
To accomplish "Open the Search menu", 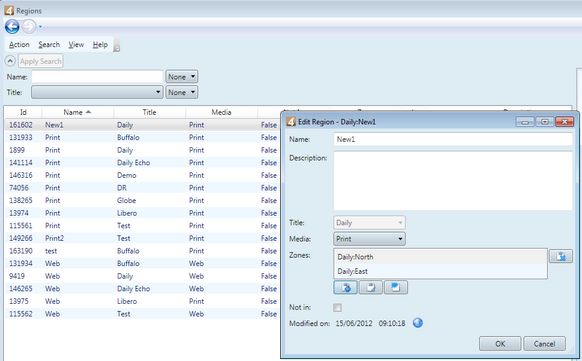I will tap(49, 45).
